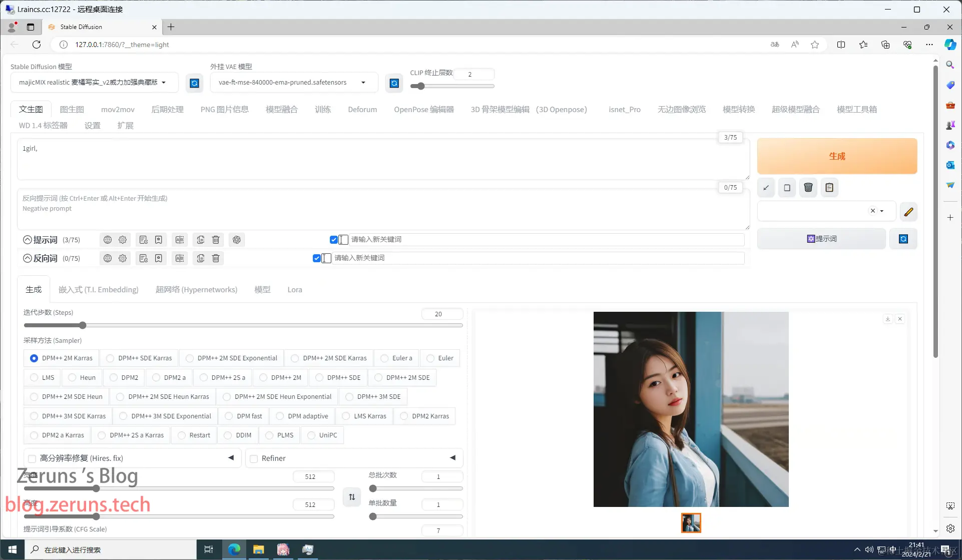Click the swap width and height arrows
962x560 pixels.
click(x=352, y=497)
